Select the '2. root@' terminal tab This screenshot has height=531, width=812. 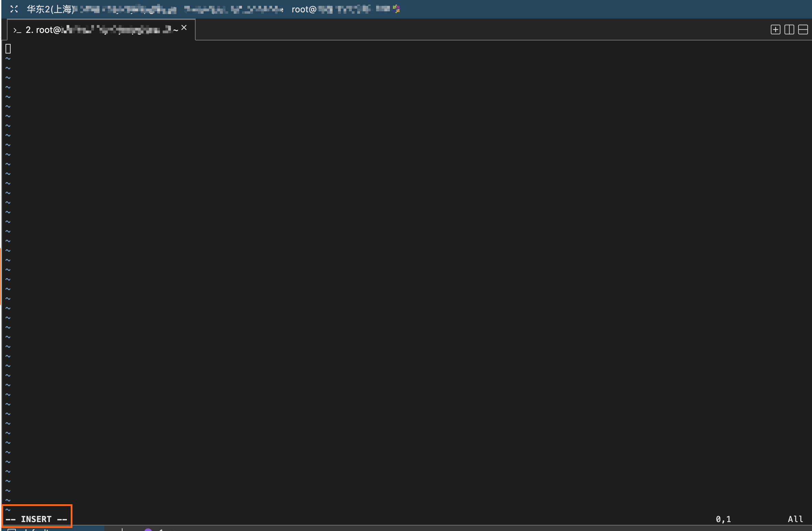tap(101, 30)
